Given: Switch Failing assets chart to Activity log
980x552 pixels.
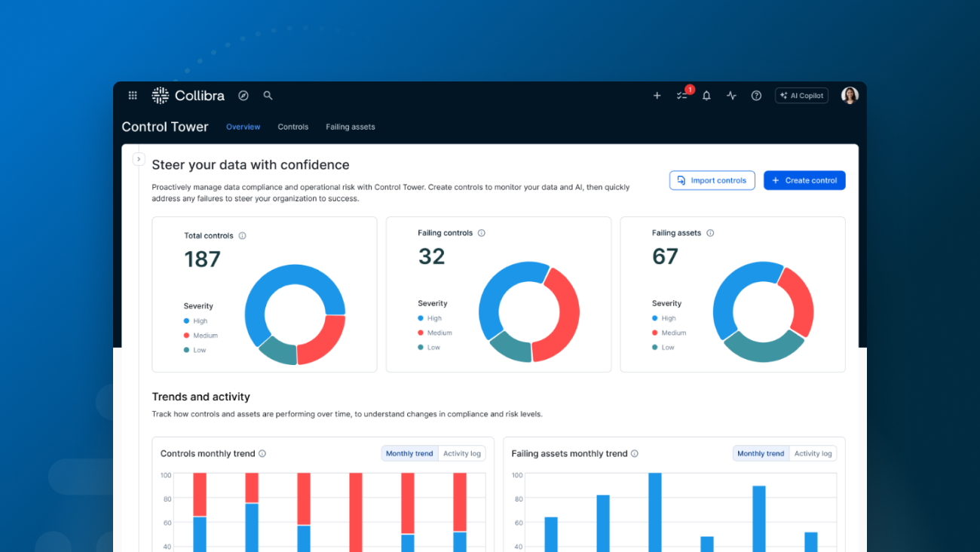Looking at the screenshot, I should [x=813, y=454].
